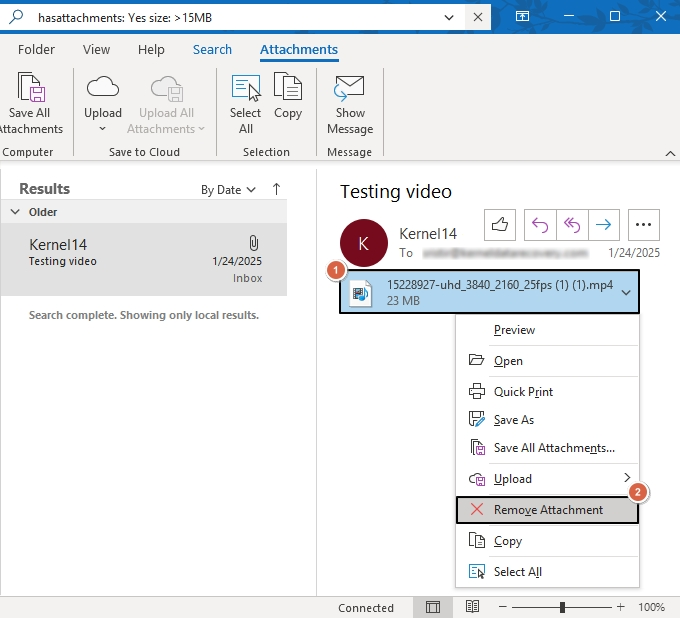This screenshot has width=680, height=618.
Task: Open the By Date sort dropdown
Action: pos(228,190)
